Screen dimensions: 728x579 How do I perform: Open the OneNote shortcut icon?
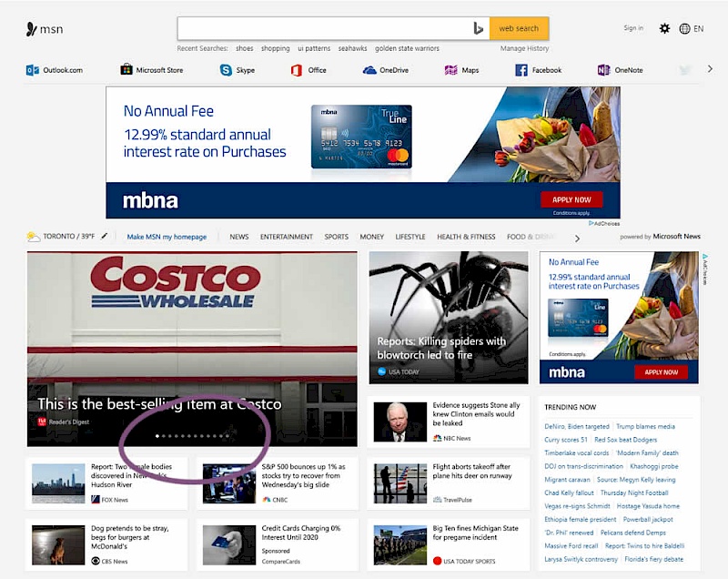603,70
